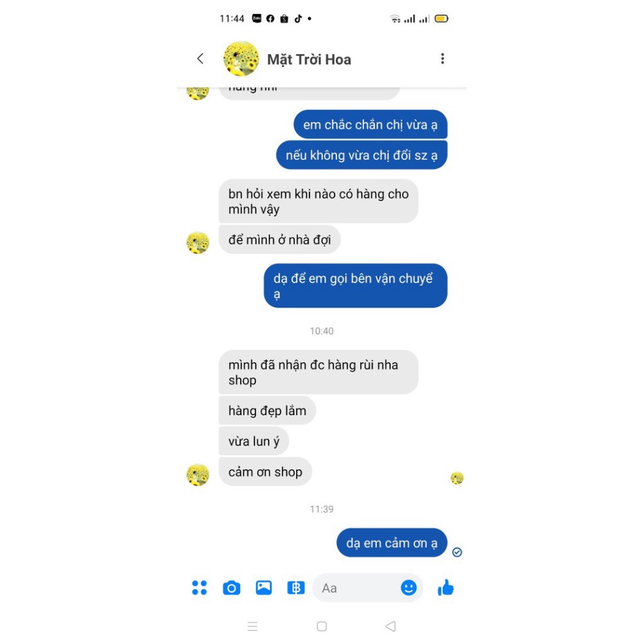Tap the small seen-by avatar indicator

[x=457, y=478]
